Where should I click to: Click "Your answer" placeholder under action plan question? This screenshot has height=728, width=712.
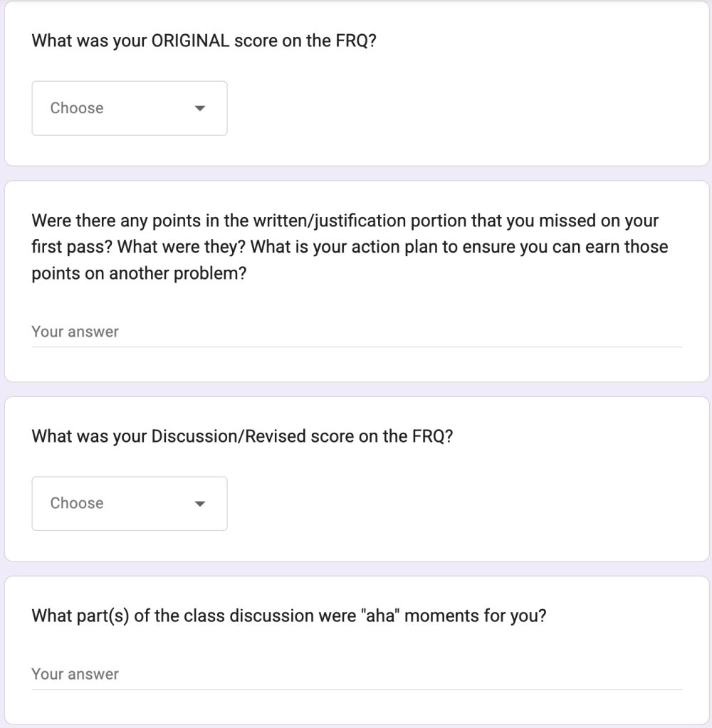[x=75, y=332]
